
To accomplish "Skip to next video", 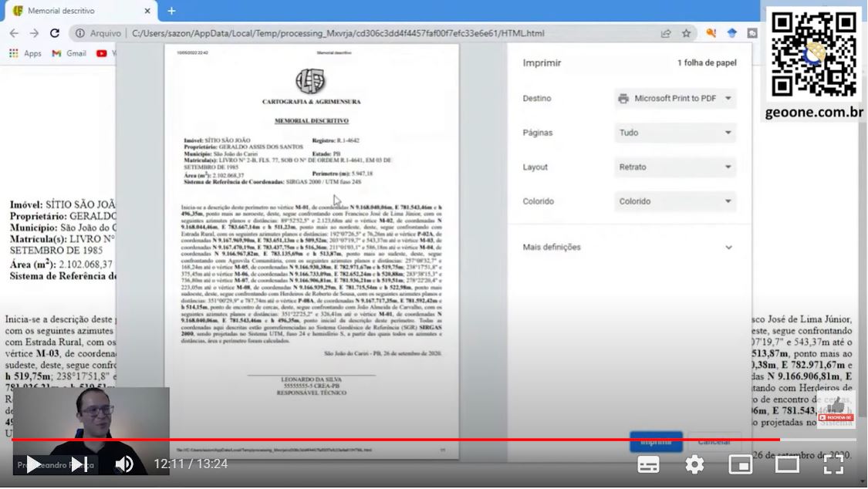I will pos(79,464).
